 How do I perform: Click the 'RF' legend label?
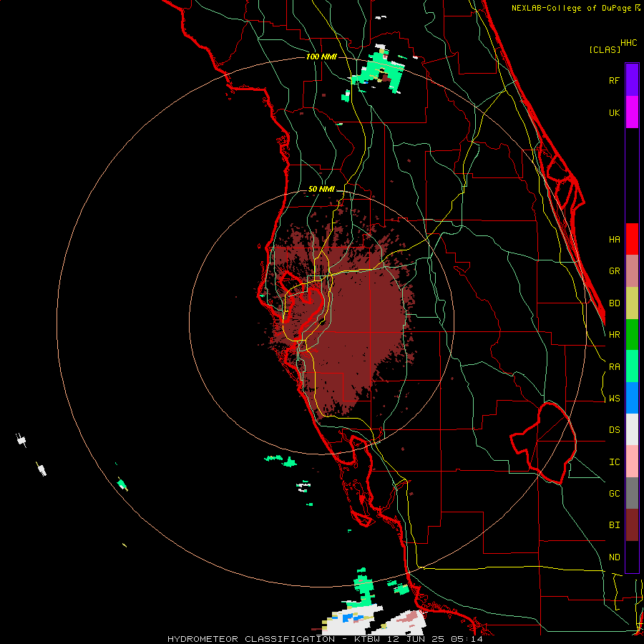click(614, 80)
